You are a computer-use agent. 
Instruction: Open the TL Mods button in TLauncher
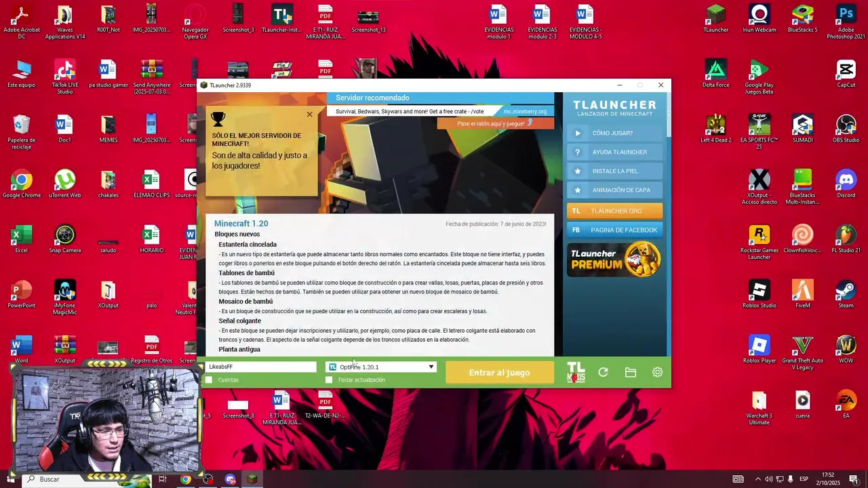point(576,372)
